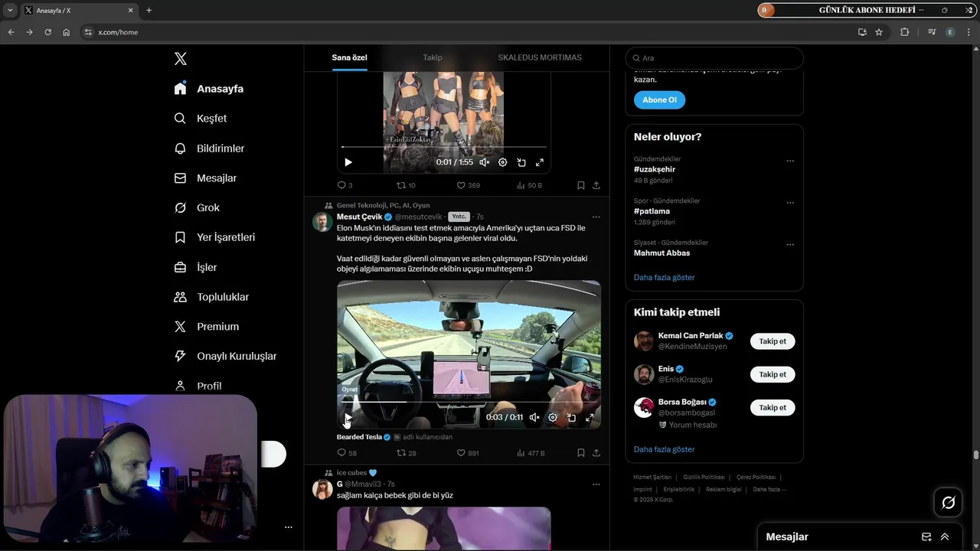Follow Borsa Boğası
980x551 pixels.
click(773, 408)
